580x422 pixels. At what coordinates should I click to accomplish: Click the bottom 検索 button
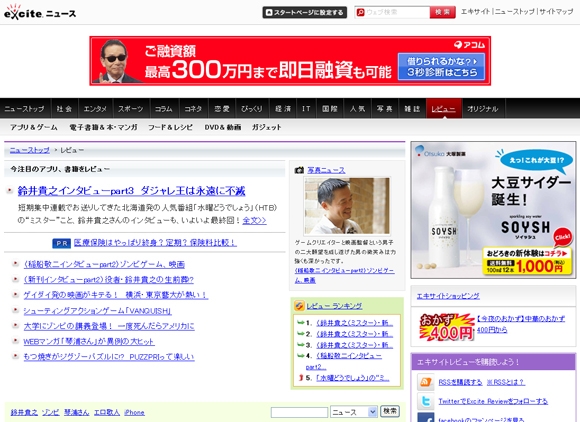pos(390,411)
